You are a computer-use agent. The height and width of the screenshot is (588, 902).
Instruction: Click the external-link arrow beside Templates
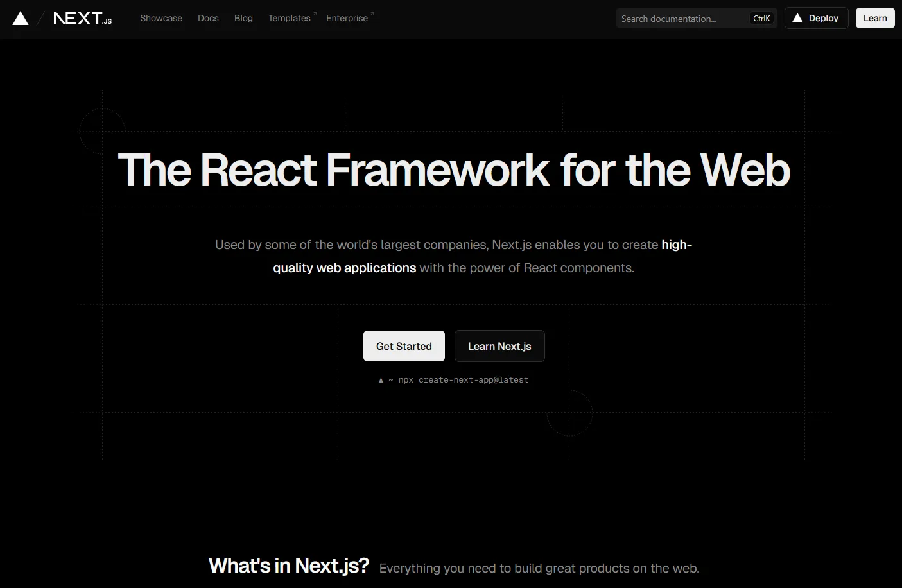point(314,13)
